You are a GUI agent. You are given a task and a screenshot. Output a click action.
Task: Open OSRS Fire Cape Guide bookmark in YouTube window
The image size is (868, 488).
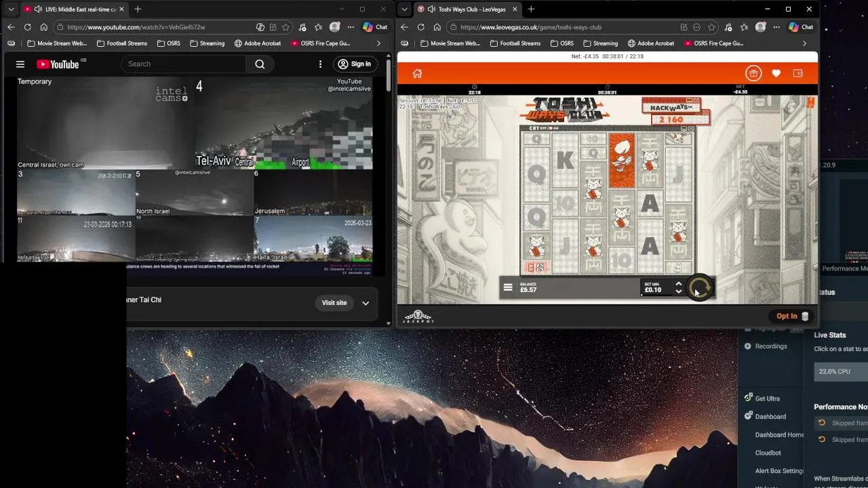click(320, 43)
